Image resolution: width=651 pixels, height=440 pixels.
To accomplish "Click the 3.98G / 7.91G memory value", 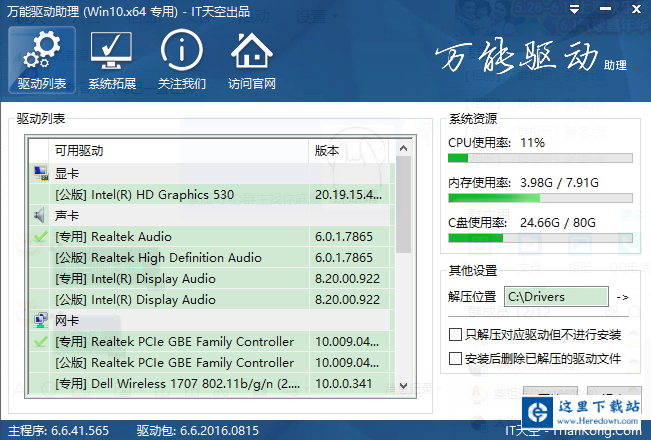I will coord(559,183).
